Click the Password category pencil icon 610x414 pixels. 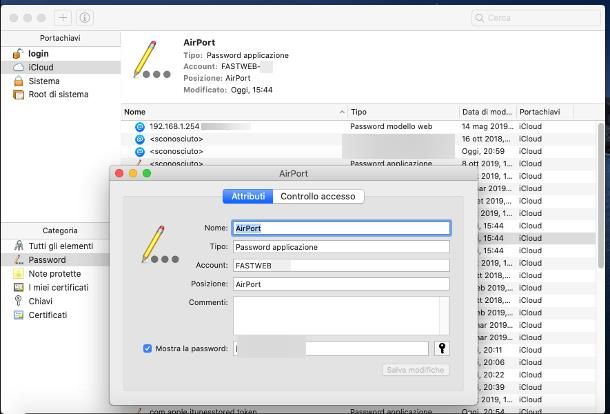18,259
